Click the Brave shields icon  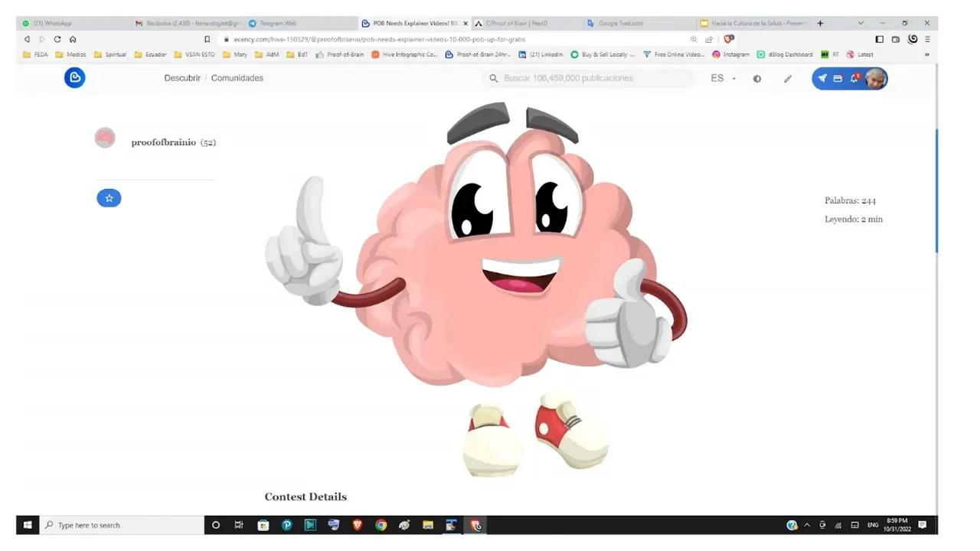(729, 39)
